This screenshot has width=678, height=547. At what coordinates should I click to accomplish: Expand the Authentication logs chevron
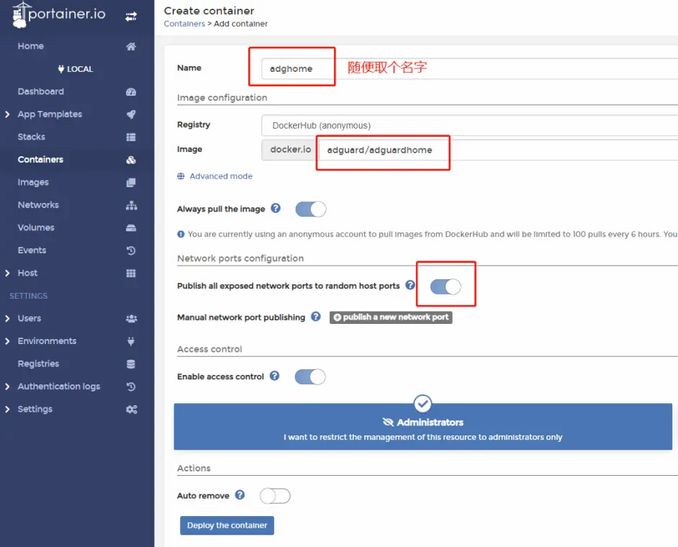coord(7,387)
